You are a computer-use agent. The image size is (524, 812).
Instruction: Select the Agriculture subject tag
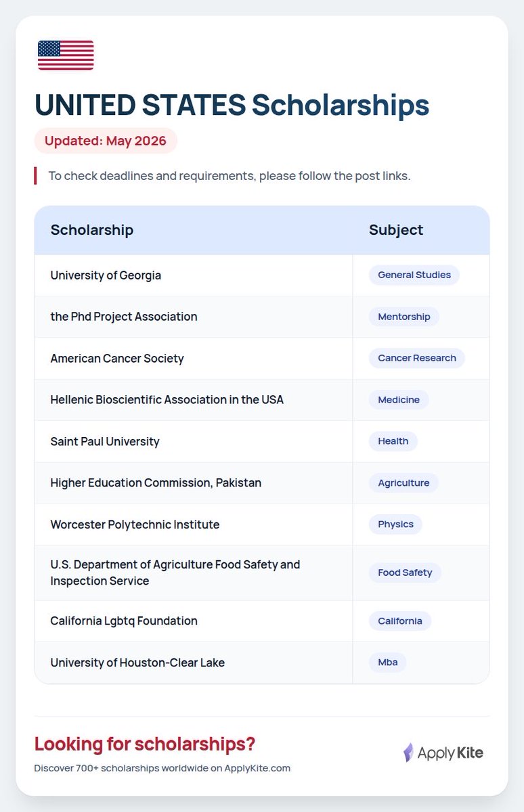pyautogui.click(x=403, y=483)
